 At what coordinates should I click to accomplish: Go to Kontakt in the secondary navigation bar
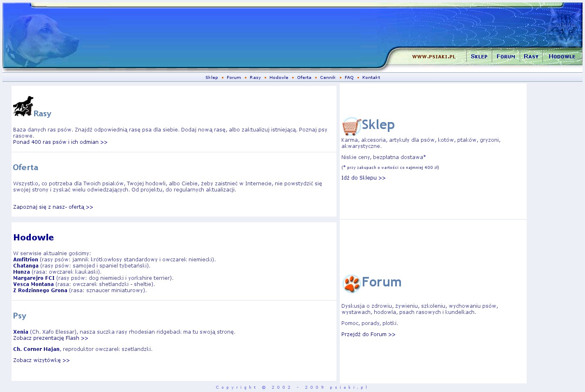[x=371, y=78]
